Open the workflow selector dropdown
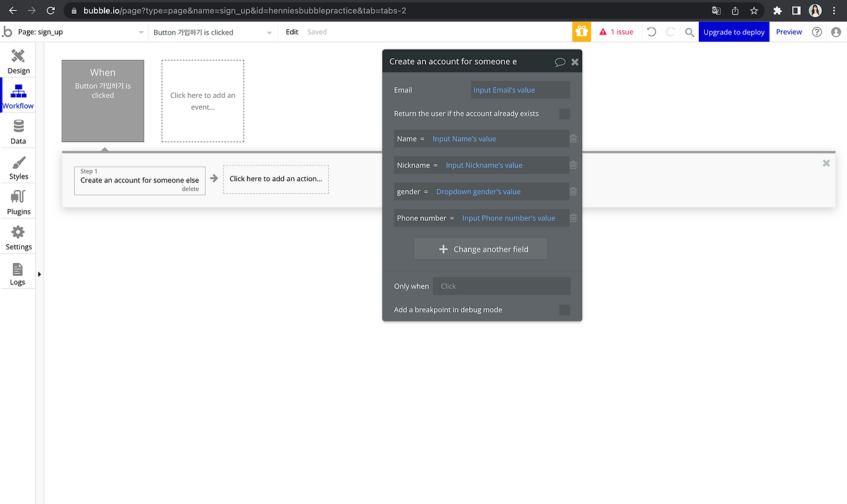847x504 pixels. [213, 32]
